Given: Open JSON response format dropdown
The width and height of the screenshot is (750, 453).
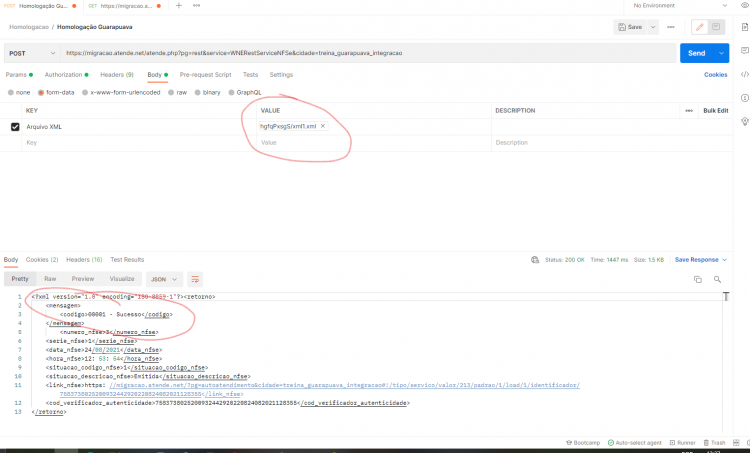Looking at the screenshot, I should coord(164,279).
